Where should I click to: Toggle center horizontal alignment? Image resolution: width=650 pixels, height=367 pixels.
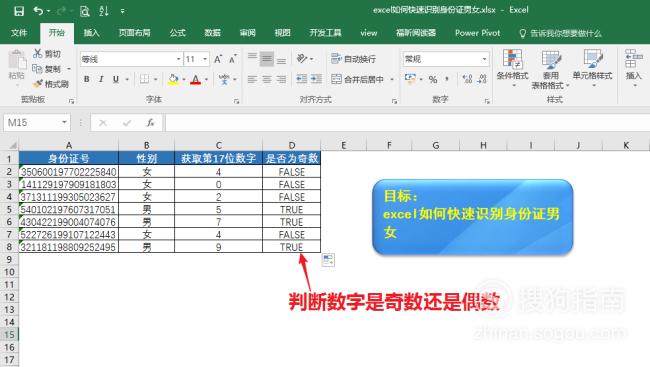click(267, 79)
